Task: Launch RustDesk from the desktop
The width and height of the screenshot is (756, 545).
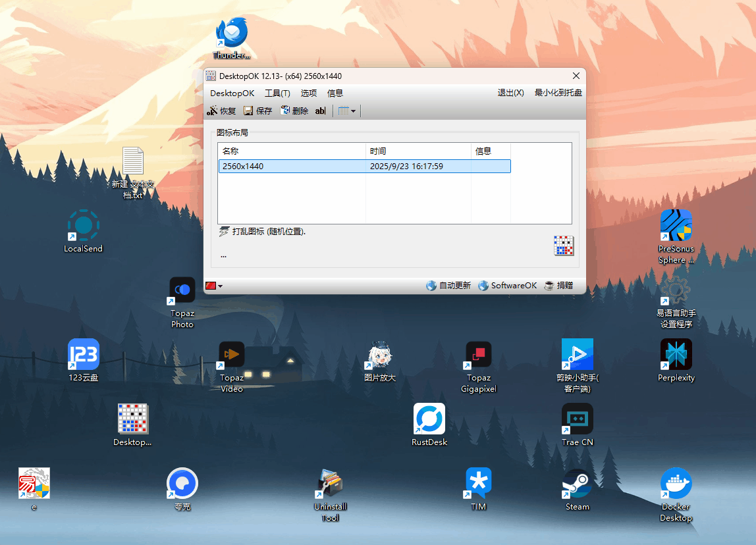Action: click(429, 419)
